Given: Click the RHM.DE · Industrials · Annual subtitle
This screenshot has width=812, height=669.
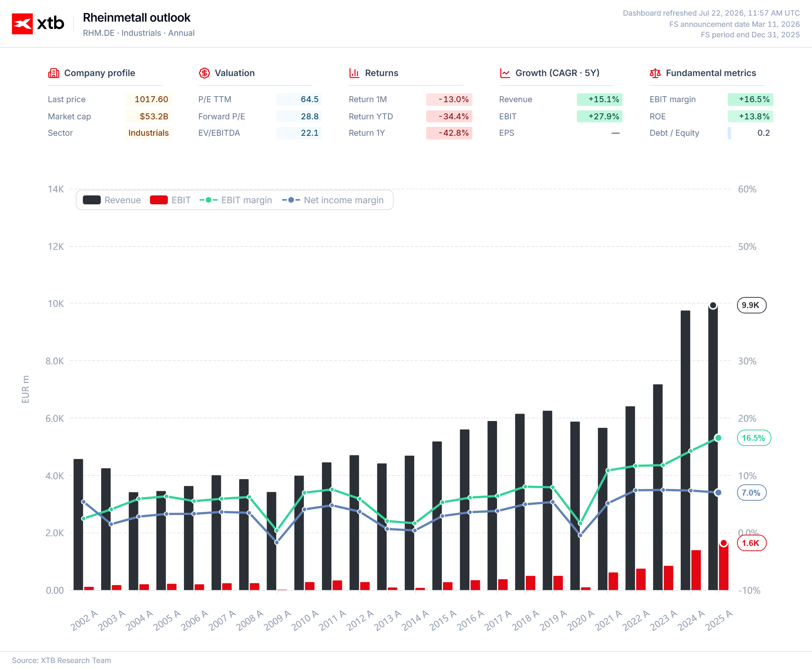Looking at the screenshot, I should point(138,33).
